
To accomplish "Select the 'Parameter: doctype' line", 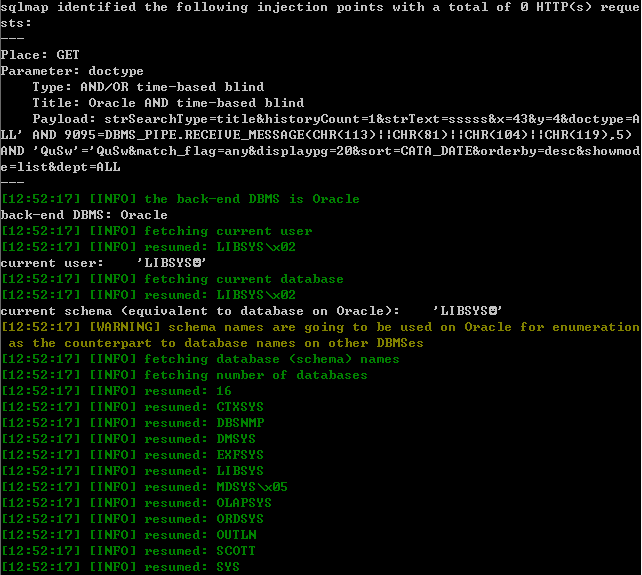I will coord(72,71).
